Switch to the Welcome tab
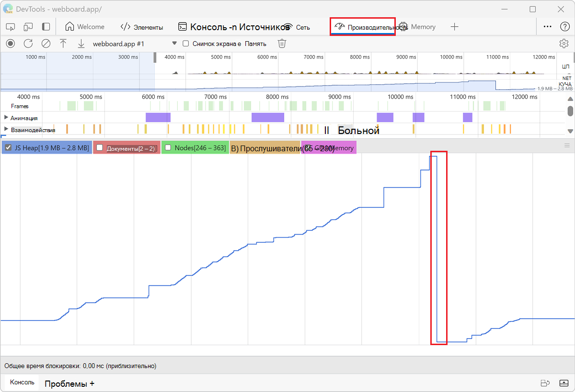 pos(85,27)
